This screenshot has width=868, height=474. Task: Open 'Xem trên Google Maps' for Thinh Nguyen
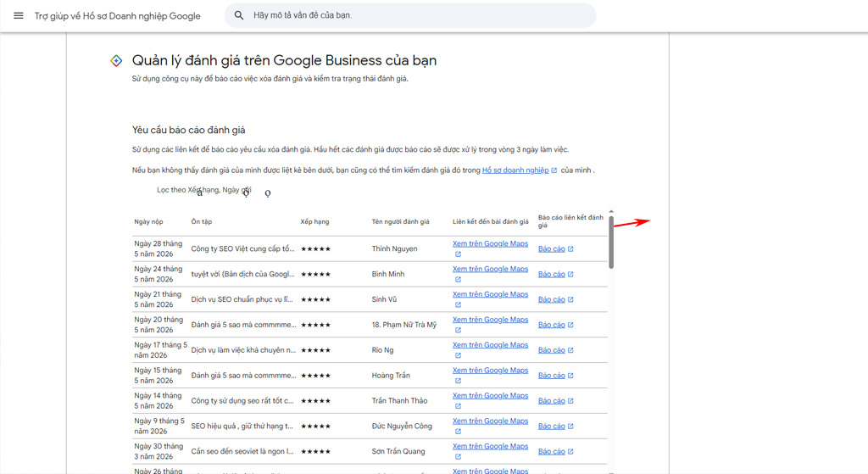[x=490, y=243]
